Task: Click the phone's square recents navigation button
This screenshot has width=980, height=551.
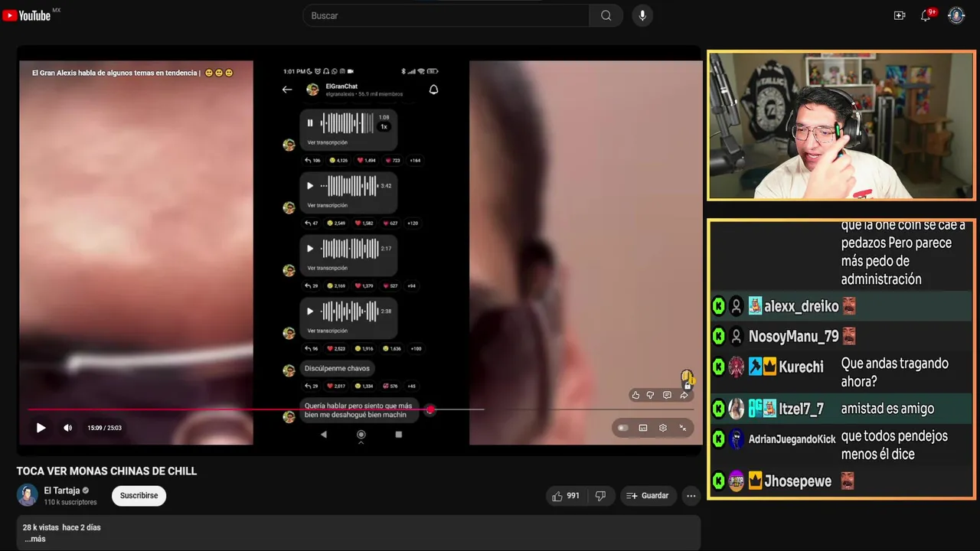Action: pyautogui.click(x=398, y=434)
